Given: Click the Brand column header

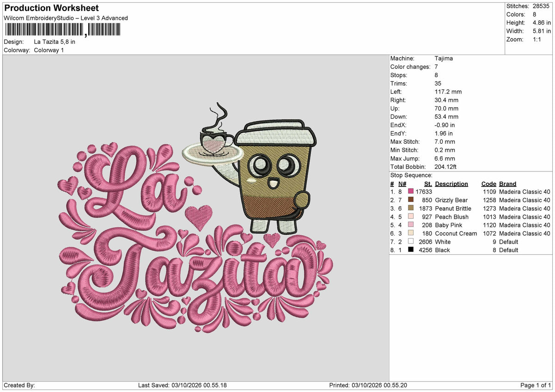Looking at the screenshot, I should (507, 184).
